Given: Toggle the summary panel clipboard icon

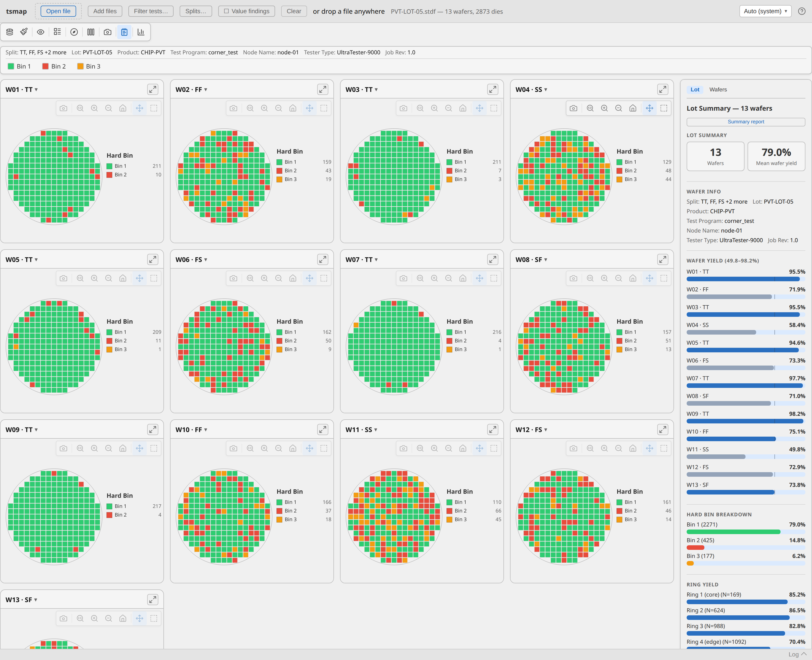Looking at the screenshot, I should [124, 32].
